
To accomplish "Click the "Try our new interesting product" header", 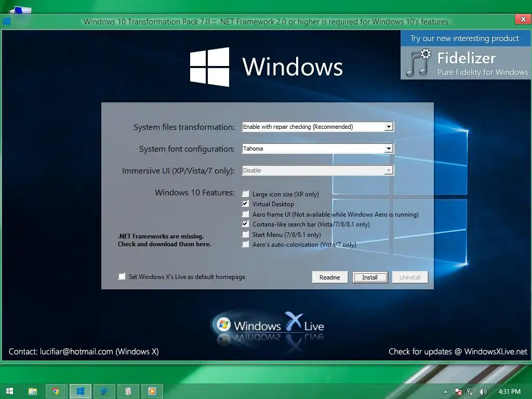I will 464,38.
